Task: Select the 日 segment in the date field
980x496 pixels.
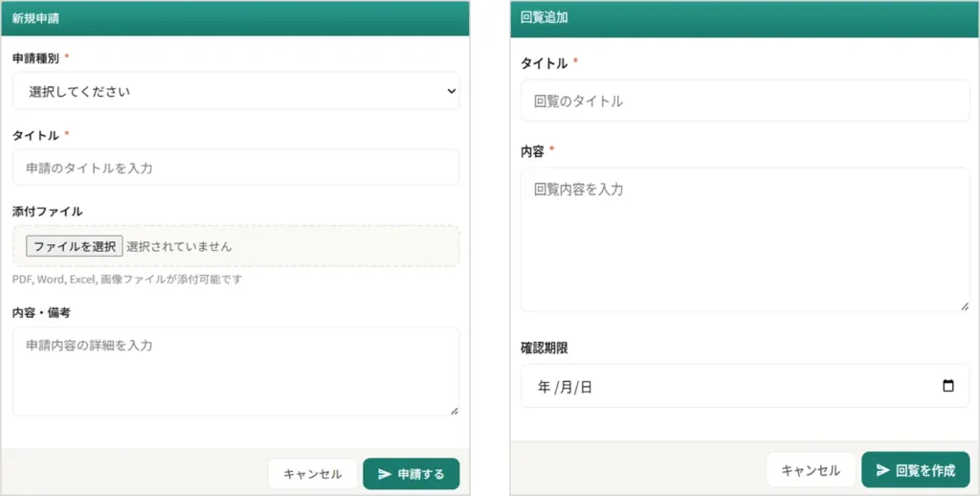Action: click(x=587, y=387)
